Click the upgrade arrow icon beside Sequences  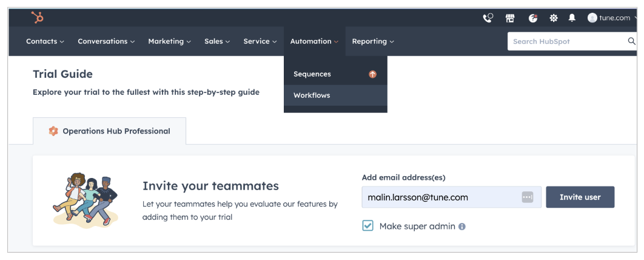pyautogui.click(x=372, y=75)
